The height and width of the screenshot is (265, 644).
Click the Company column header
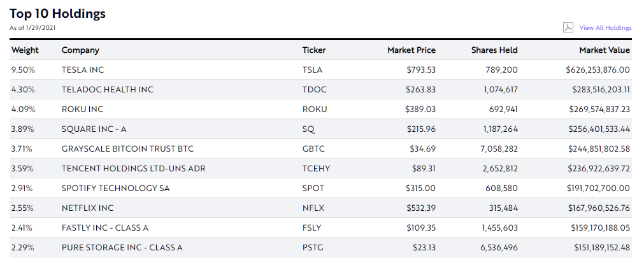coord(80,50)
